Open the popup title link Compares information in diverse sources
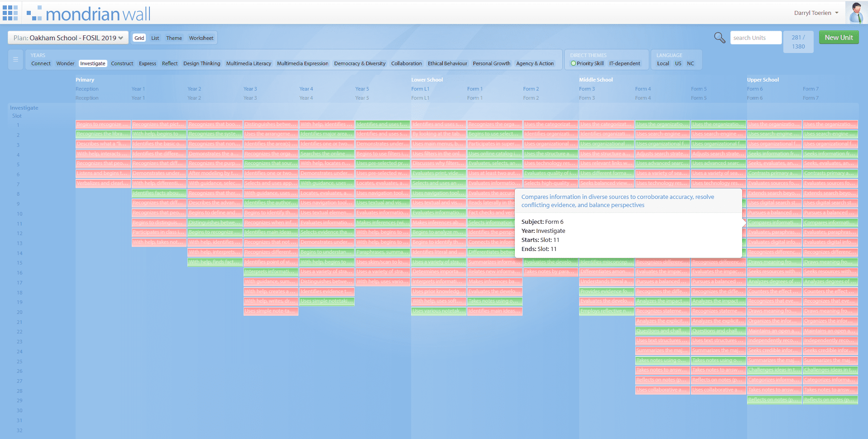Viewport: 868px width, 439px height. (x=618, y=201)
